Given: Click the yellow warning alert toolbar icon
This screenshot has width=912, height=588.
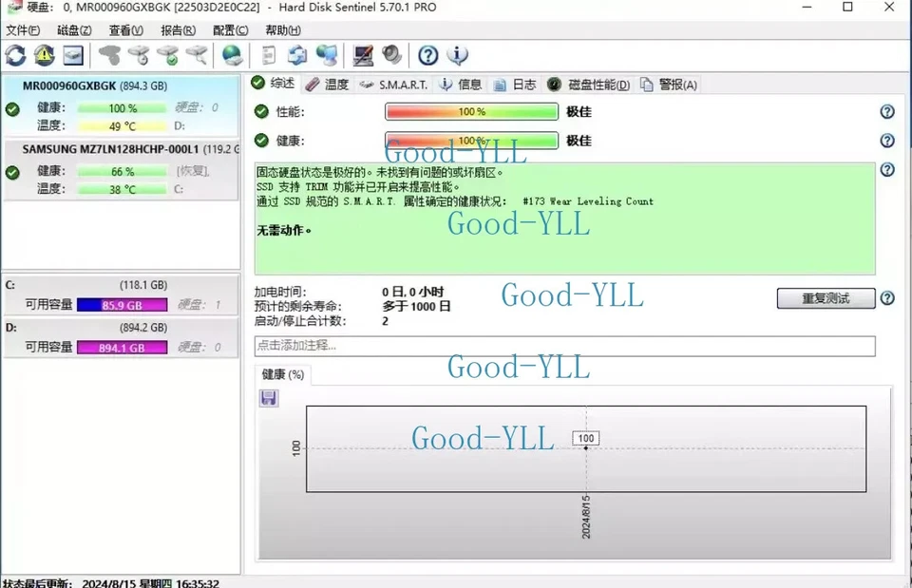Looking at the screenshot, I should pyautogui.click(x=45, y=55).
